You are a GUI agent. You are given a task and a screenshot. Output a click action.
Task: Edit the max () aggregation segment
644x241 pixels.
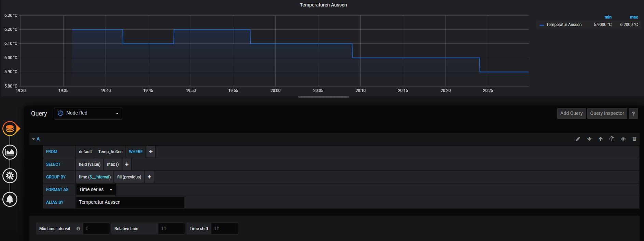(113, 164)
